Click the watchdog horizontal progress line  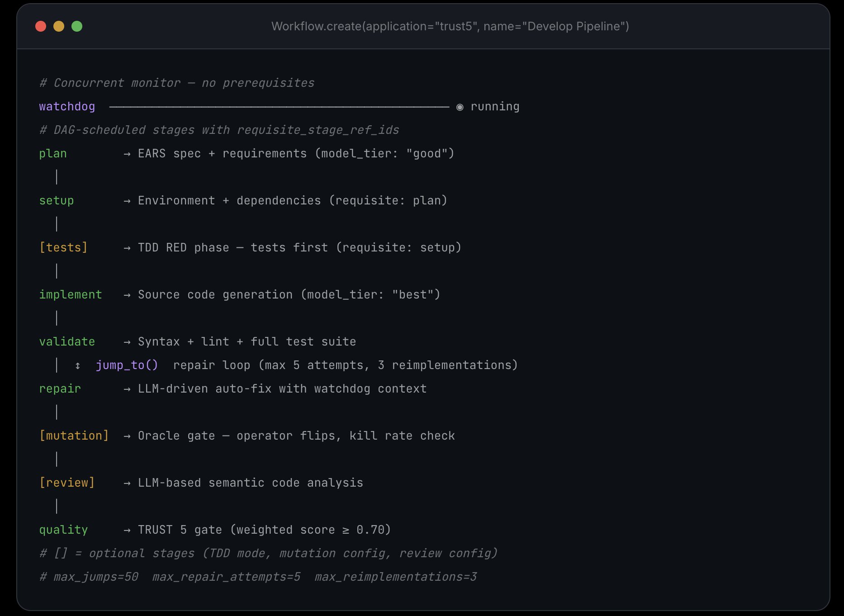pyautogui.click(x=279, y=107)
